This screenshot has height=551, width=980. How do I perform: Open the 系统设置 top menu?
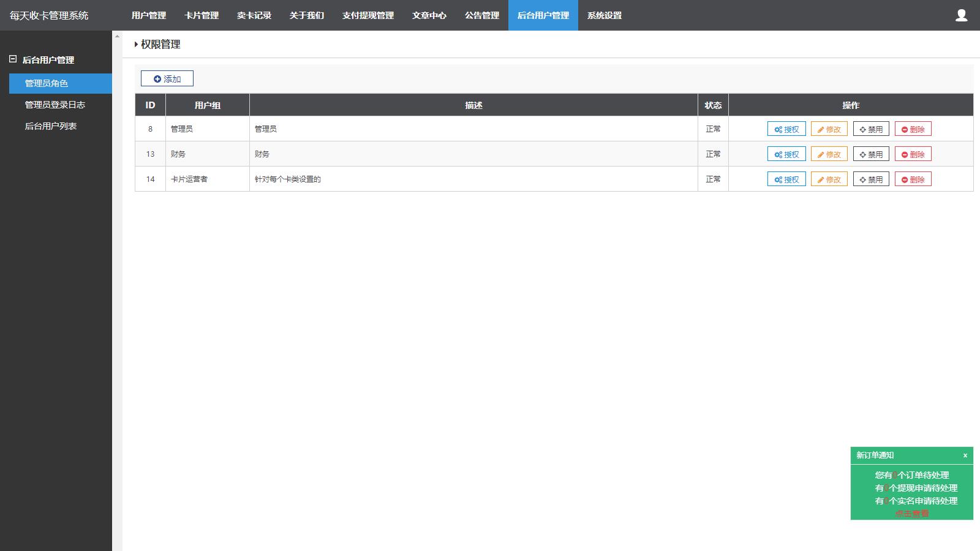point(604,15)
